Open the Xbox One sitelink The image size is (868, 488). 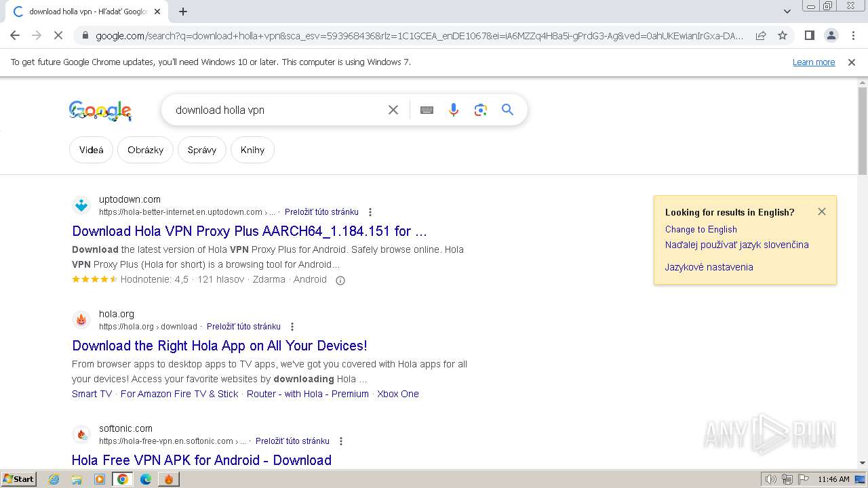pyautogui.click(x=398, y=394)
